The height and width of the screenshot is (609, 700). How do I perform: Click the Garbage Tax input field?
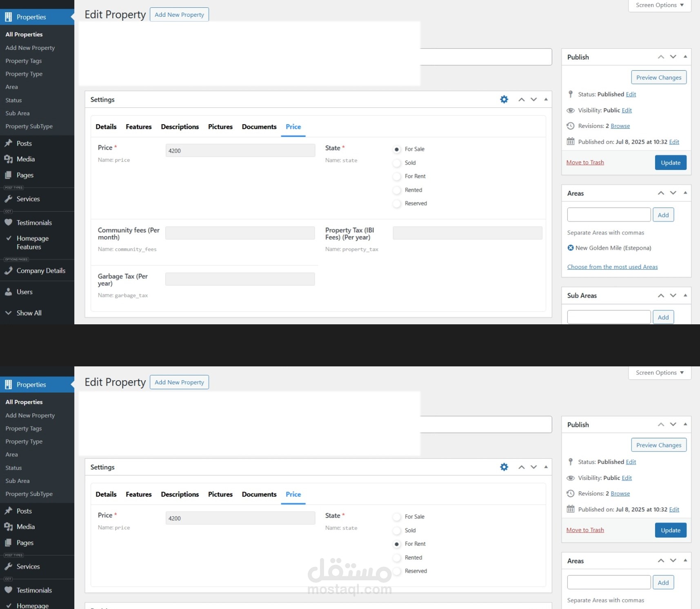point(240,279)
